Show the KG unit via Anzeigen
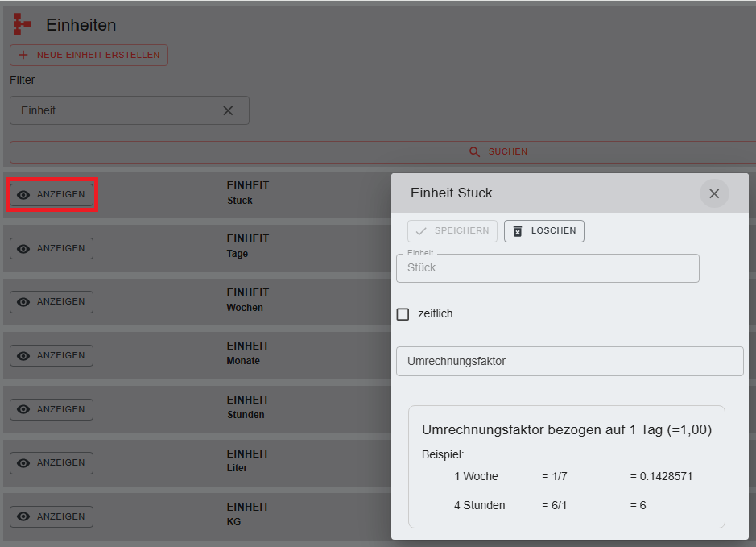Image resolution: width=756 pixels, height=547 pixels. tap(52, 516)
